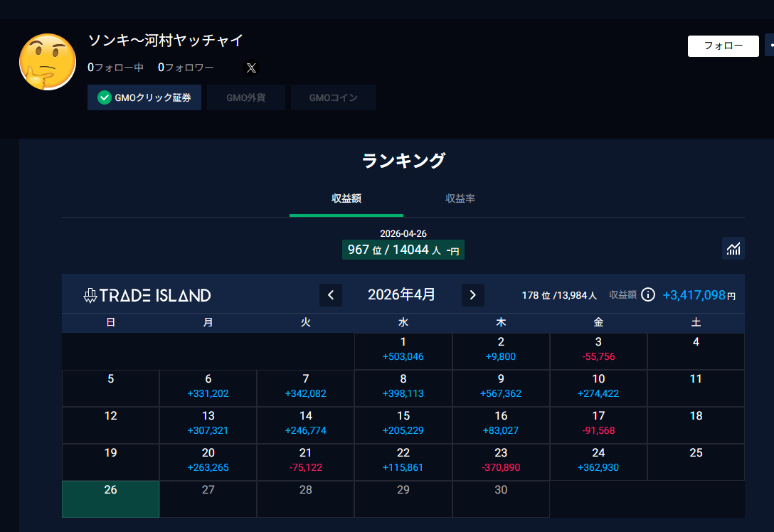The height and width of the screenshot is (532, 774).
Task: Go to previous month arrow
Action: coord(331,295)
